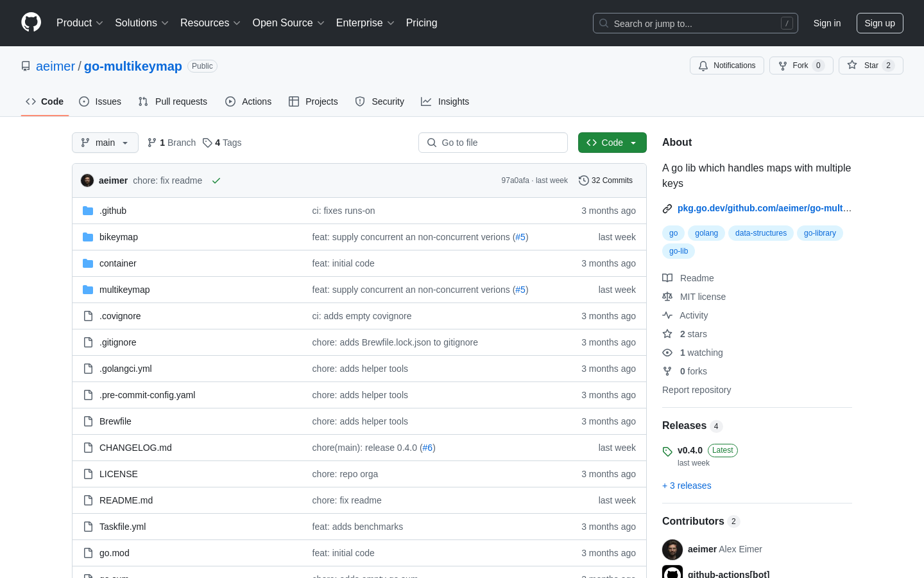Expand the Enterprise menu

(365, 23)
